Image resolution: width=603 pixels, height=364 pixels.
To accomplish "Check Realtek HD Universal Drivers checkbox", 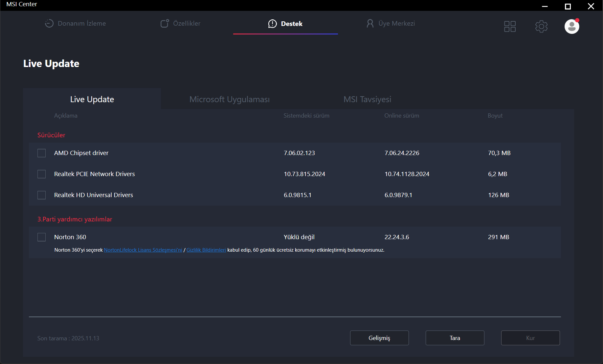I will tap(41, 195).
